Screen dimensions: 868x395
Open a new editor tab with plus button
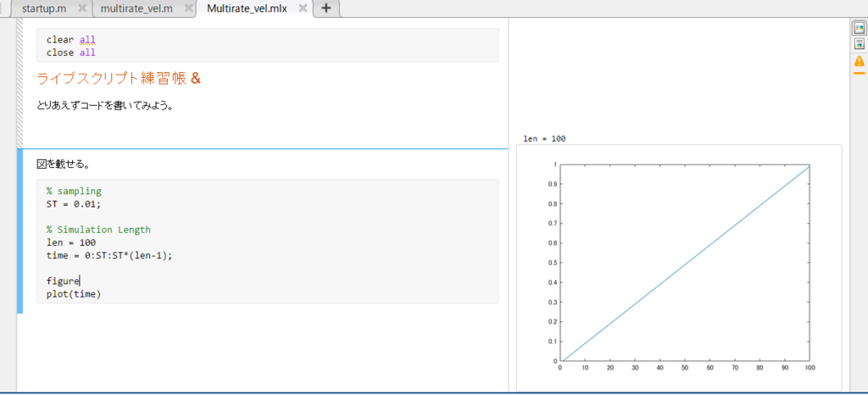point(326,8)
